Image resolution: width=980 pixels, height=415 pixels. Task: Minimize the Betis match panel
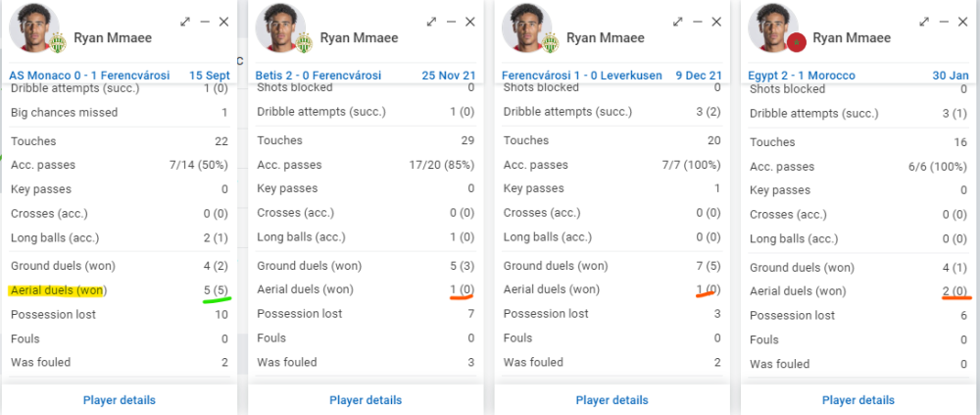click(x=451, y=22)
